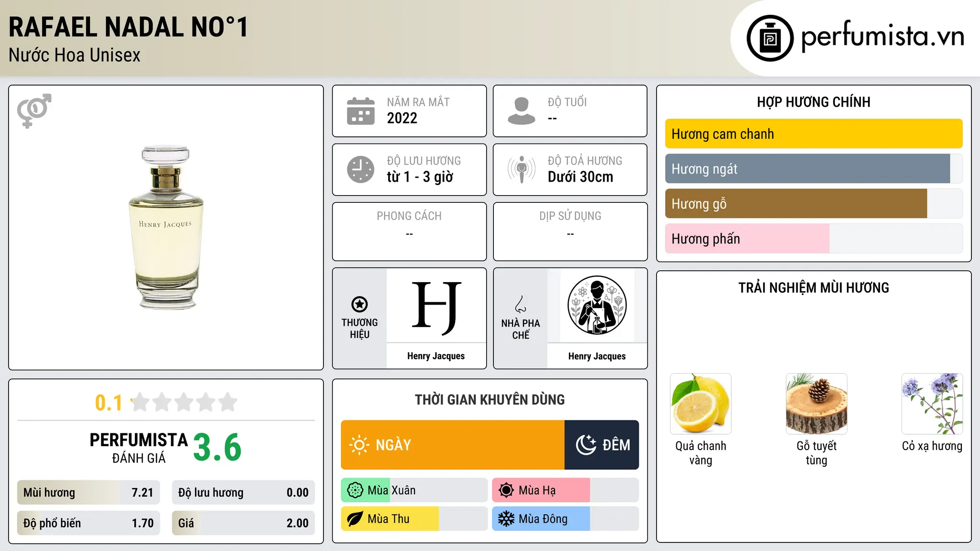
Task: Click the leaf icon for Mùa Thu
Action: [355, 519]
